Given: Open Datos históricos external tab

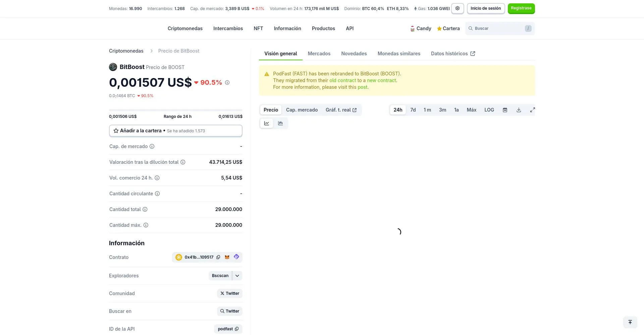Looking at the screenshot, I should pos(453,54).
